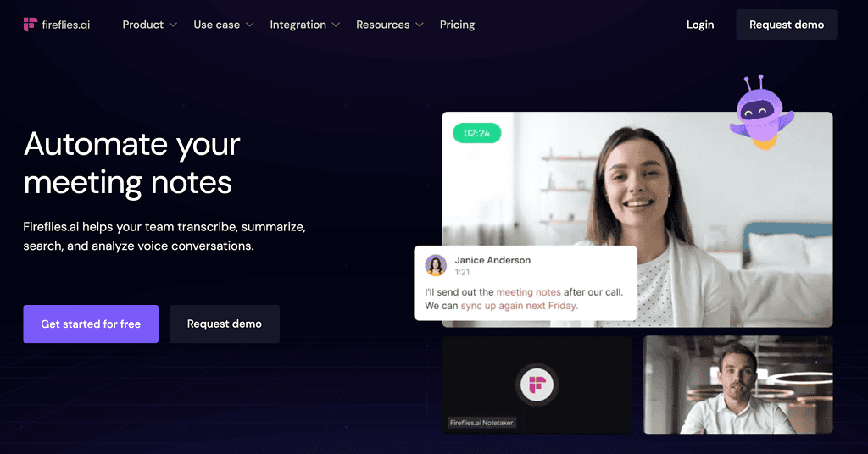The width and height of the screenshot is (868, 454).
Task: Click the Fireflies.ai Notetaker label
Action: point(481,423)
